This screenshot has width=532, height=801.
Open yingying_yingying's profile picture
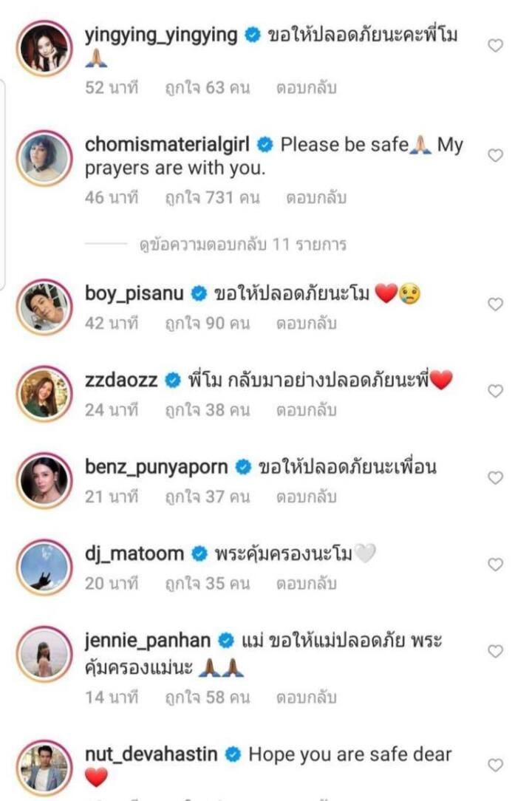click(44, 48)
